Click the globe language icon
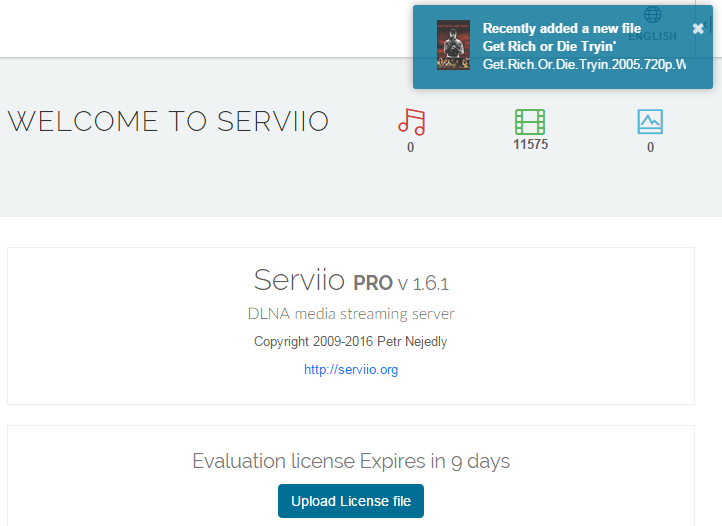 (x=653, y=14)
